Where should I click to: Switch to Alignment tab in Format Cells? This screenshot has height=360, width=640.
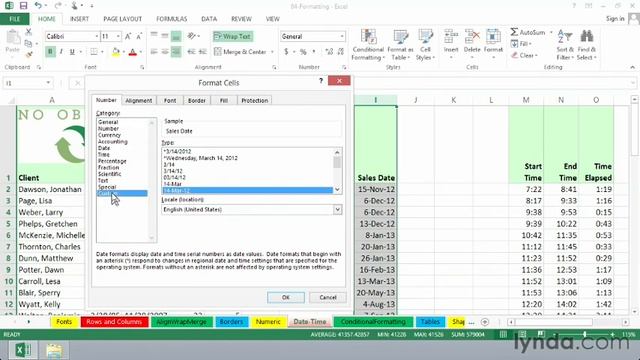(x=139, y=100)
